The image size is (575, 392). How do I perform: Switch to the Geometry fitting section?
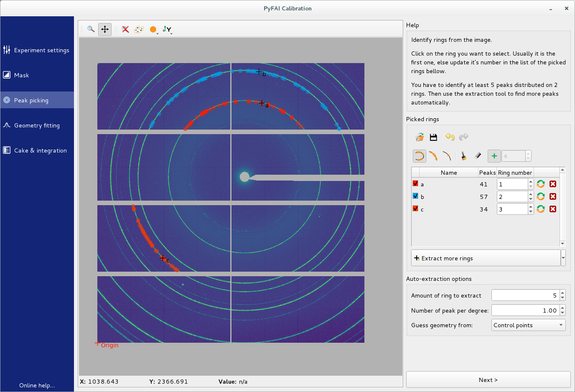[37, 125]
